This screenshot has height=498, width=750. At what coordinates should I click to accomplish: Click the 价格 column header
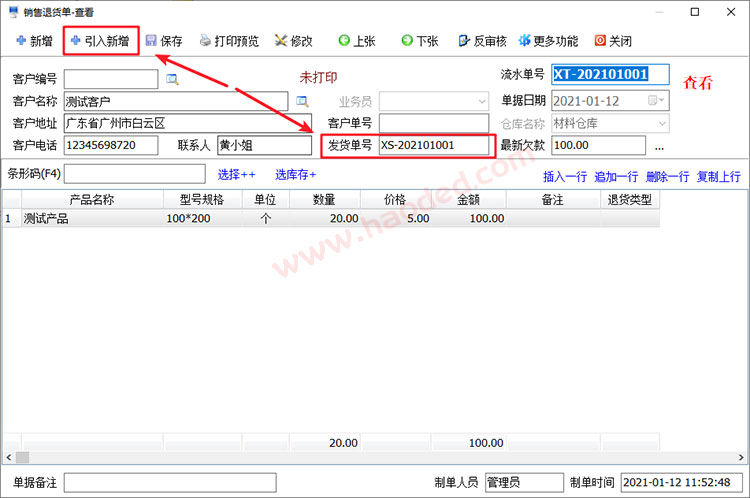point(396,199)
